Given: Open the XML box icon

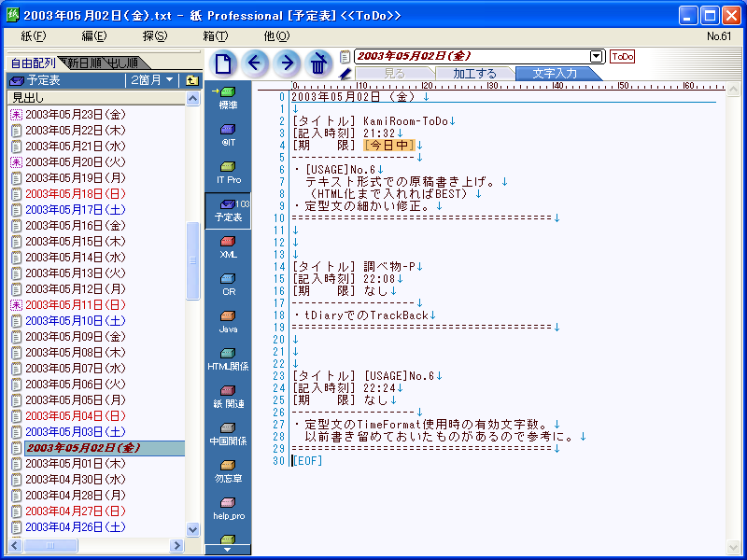Looking at the screenshot, I should 228,246.
